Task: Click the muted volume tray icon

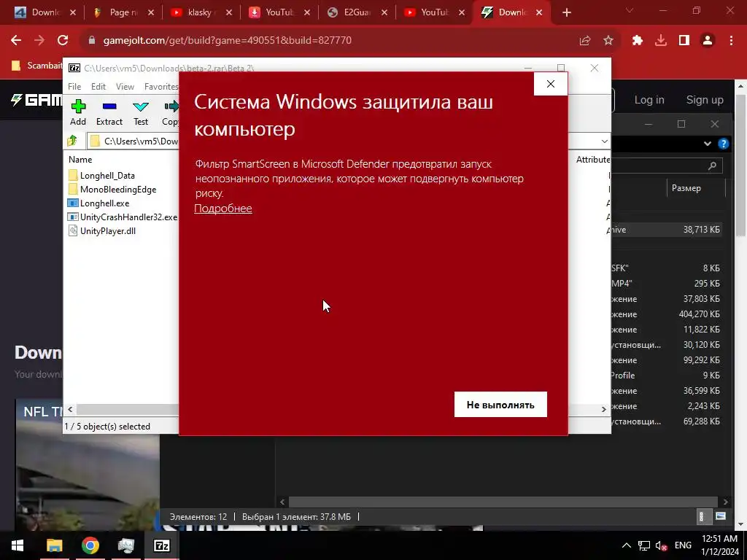Action: coord(661,545)
